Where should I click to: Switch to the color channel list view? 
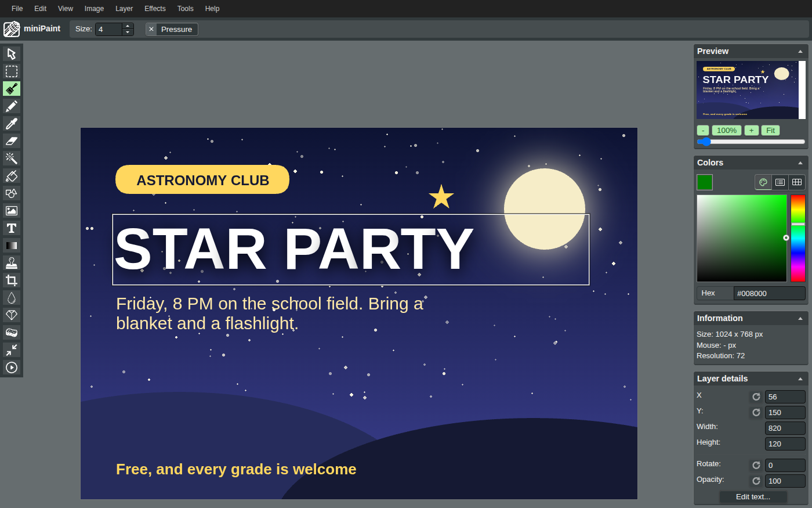(780, 182)
